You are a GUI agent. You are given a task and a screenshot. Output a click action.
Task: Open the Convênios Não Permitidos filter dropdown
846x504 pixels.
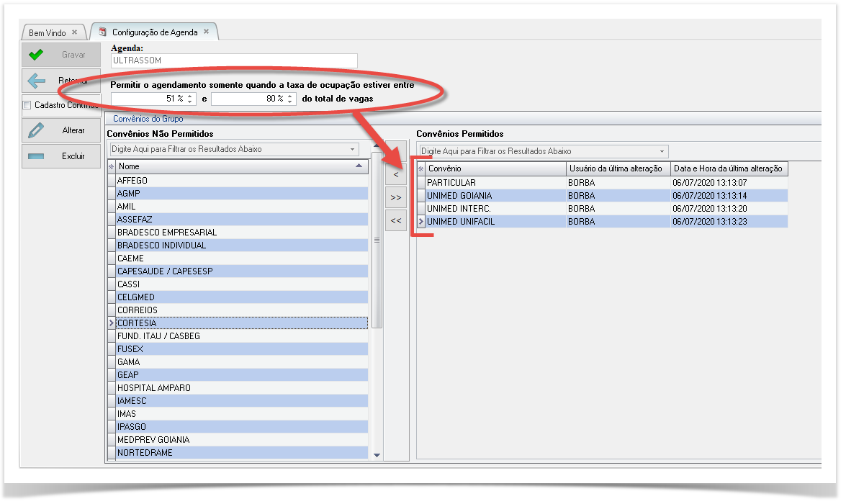point(353,150)
